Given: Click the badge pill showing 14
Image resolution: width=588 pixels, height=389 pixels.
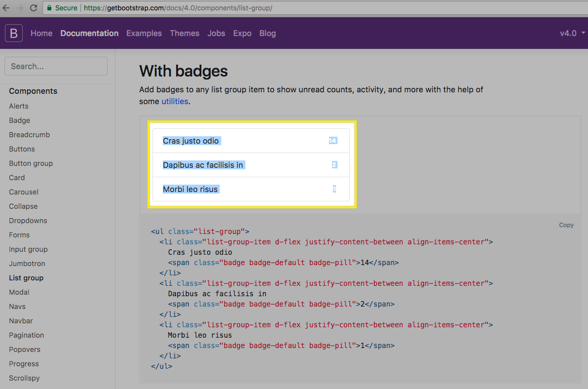Looking at the screenshot, I should [x=333, y=140].
